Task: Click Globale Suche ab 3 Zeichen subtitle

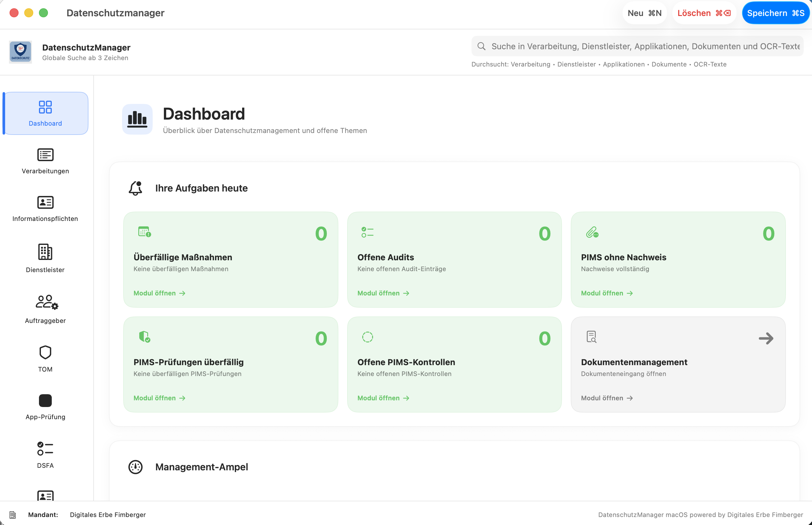Action: click(x=85, y=58)
